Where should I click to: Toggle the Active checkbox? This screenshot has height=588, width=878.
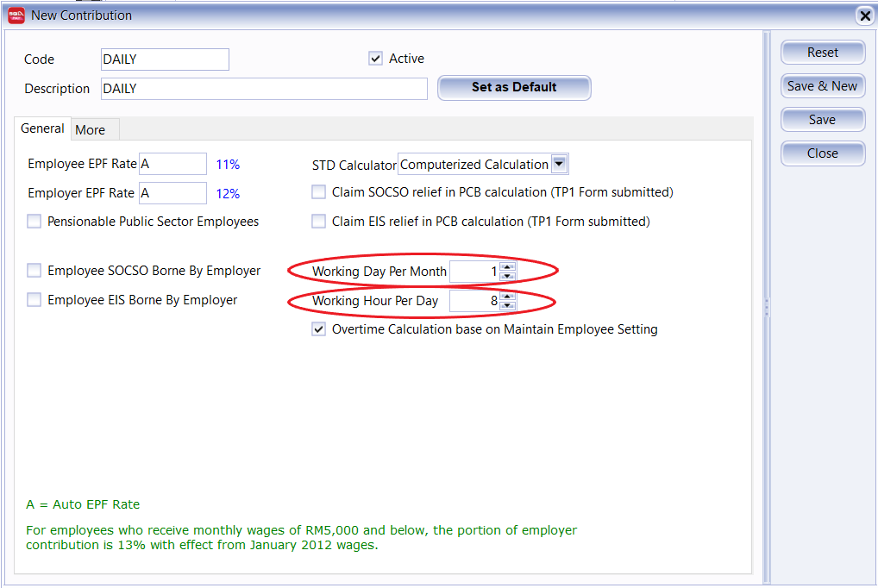(375, 59)
